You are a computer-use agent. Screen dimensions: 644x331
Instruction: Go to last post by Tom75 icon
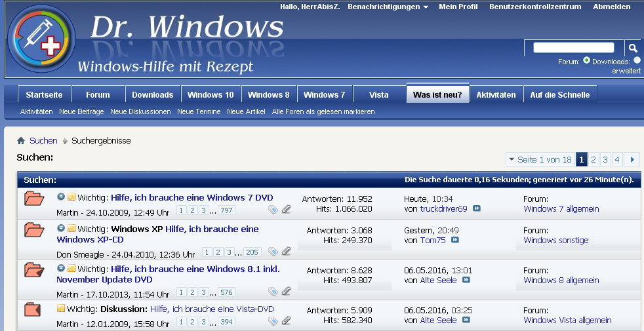pyautogui.click(x=454, y=240)
